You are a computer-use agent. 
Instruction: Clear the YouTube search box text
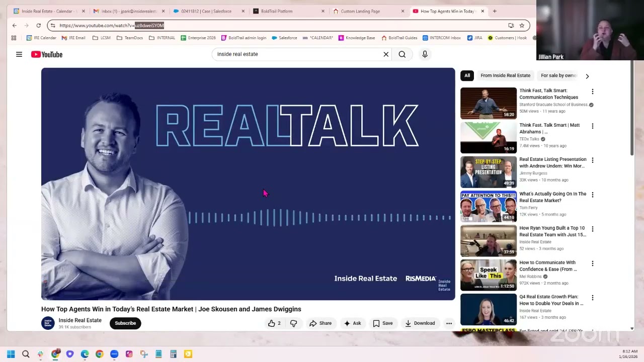tap(386, 54)
